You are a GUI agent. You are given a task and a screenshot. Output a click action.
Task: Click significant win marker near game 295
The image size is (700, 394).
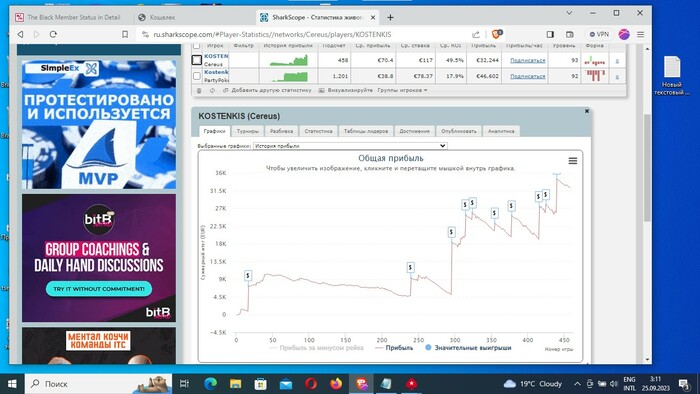451,232
